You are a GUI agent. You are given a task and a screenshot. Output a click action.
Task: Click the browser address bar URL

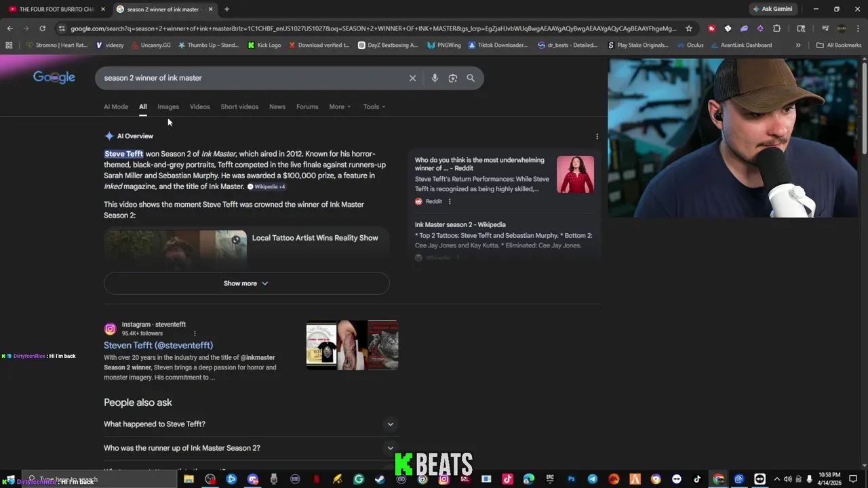[373, 28]
